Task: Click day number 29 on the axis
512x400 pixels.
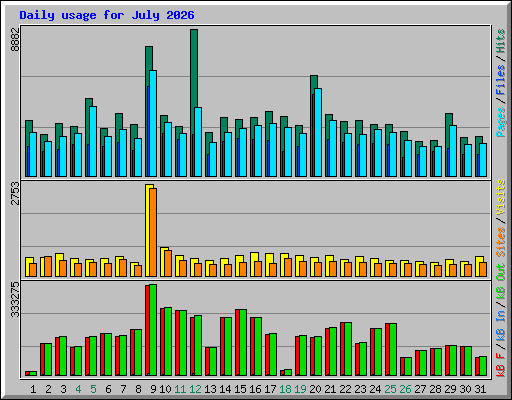Action: [x=450, y=389]
